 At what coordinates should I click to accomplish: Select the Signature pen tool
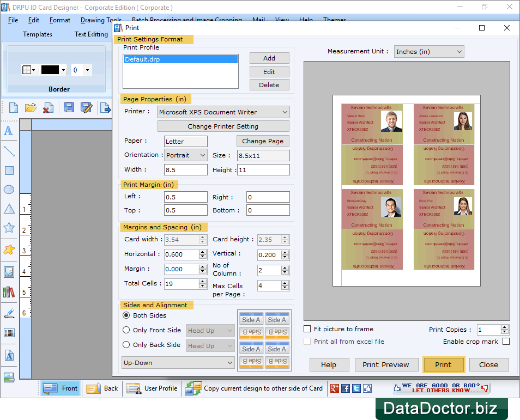pyautogui.click(x=9, y=313)
